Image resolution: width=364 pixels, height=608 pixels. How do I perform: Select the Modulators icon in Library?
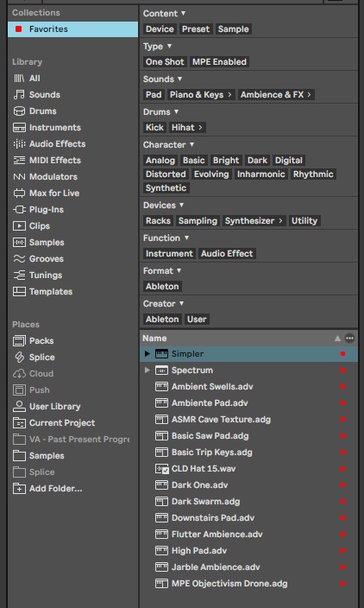pyautogui.click(x=19, y=177)
